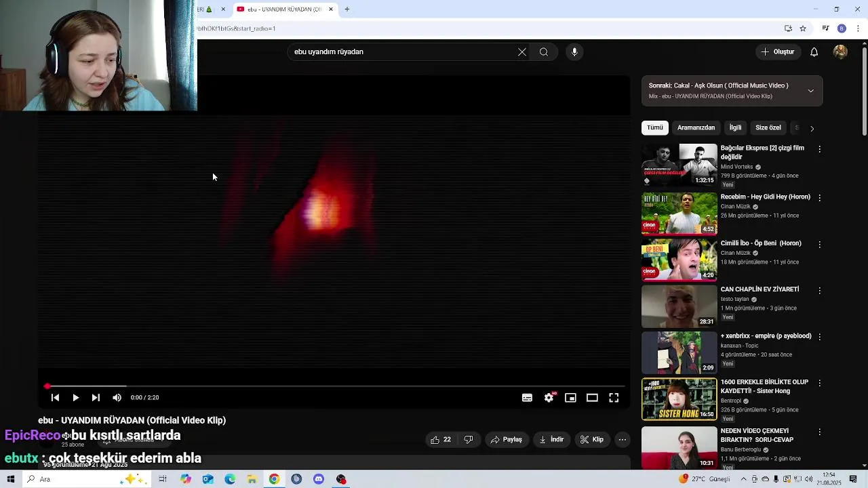Open Recebim Hey Gidi Hey thumbnail
Image resolution: width=868 pixels, height=488 pixels.
click(x=679, y=213)
